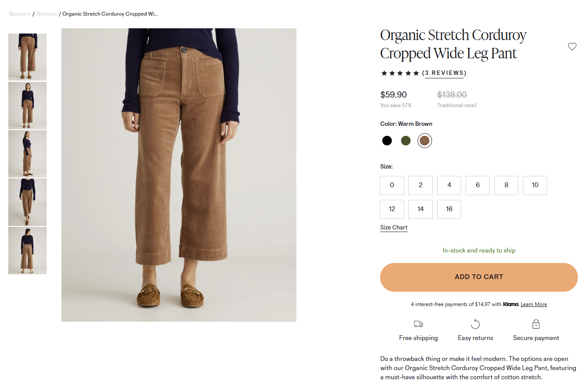Choose size 6
Screen dimensions: 588x384
[x=477, y=185]
